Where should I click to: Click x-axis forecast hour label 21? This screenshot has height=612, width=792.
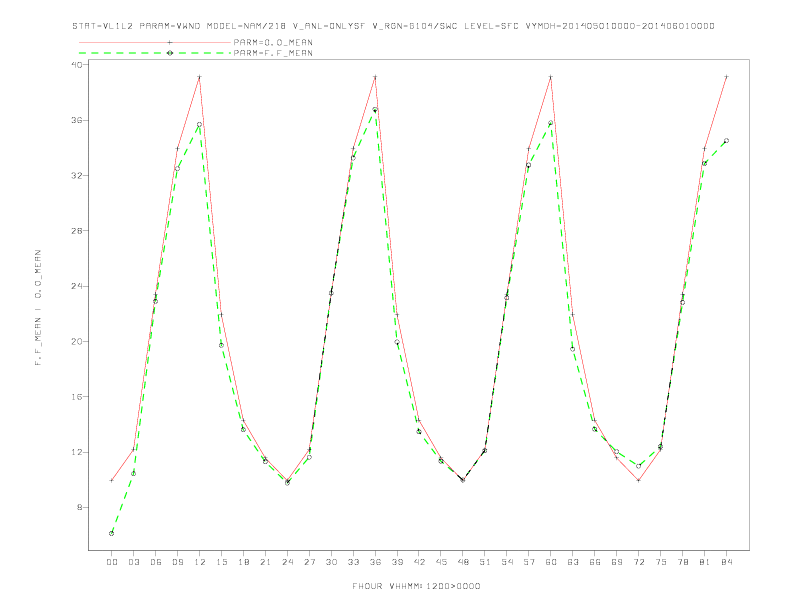click(265, 562)
